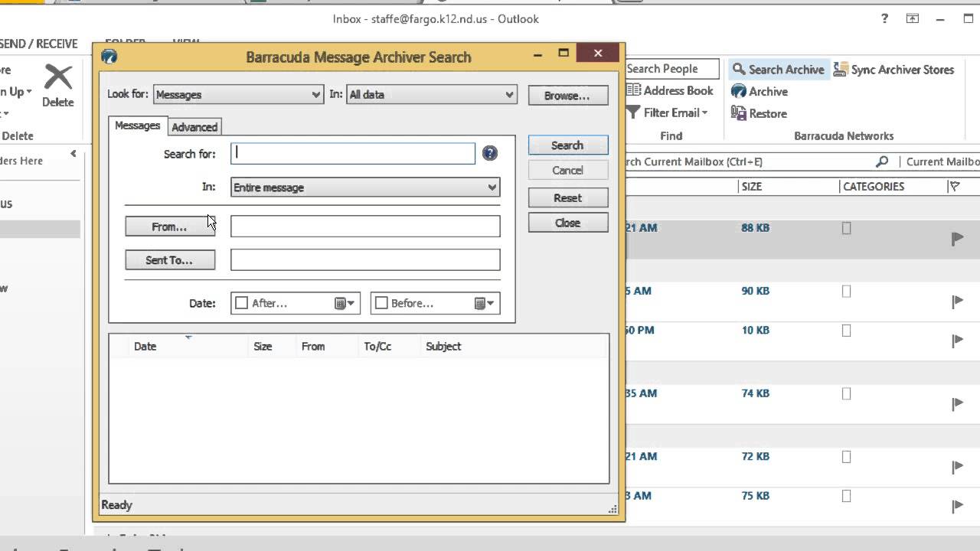The image size is (980, 551).
Task: Click the Browse button
Action: [567, 96]
